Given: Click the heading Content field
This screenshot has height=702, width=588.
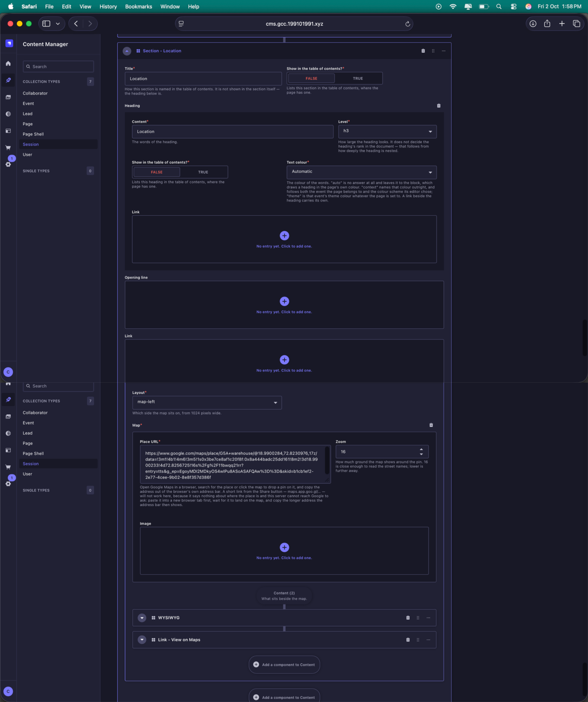Looking at the screenshot, I should pos(233,131).
